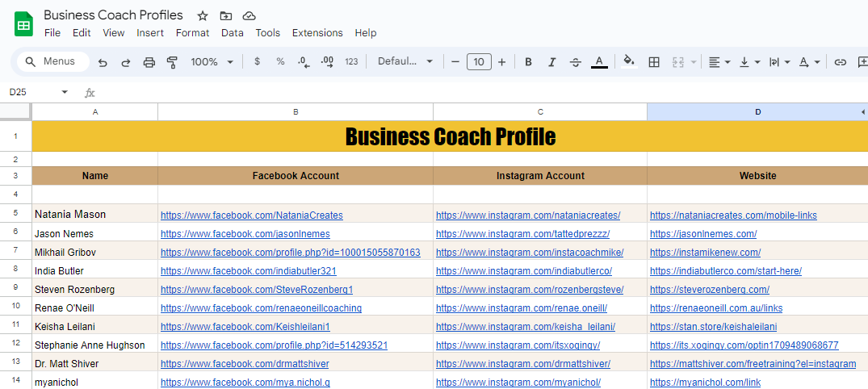Expand the merge cells dropdown arrow

[x=694, y=62]
